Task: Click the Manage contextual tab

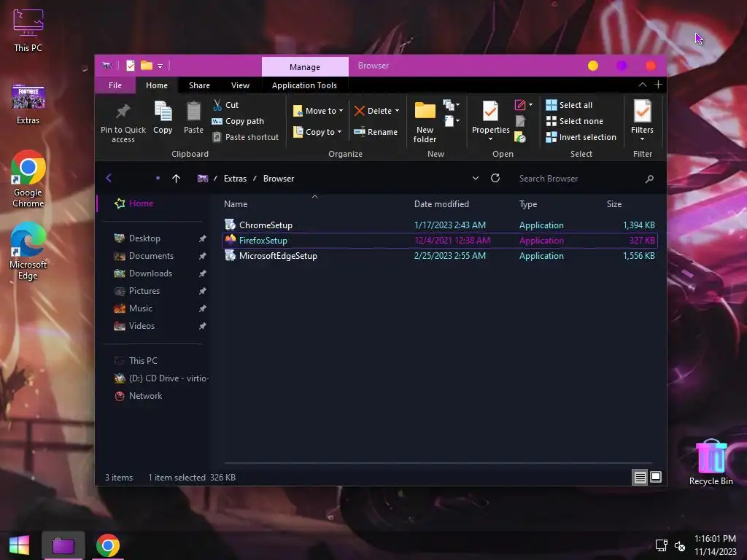Action: pyautogui.click(x=305, y=67)
